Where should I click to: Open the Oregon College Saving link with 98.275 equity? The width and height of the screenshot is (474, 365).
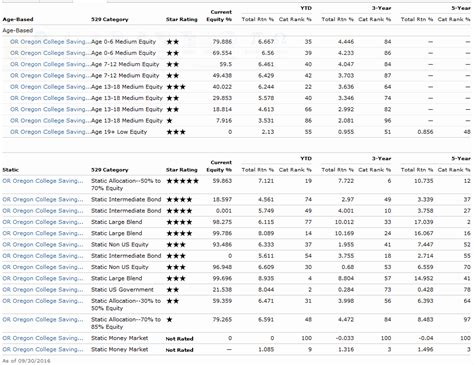43,222
